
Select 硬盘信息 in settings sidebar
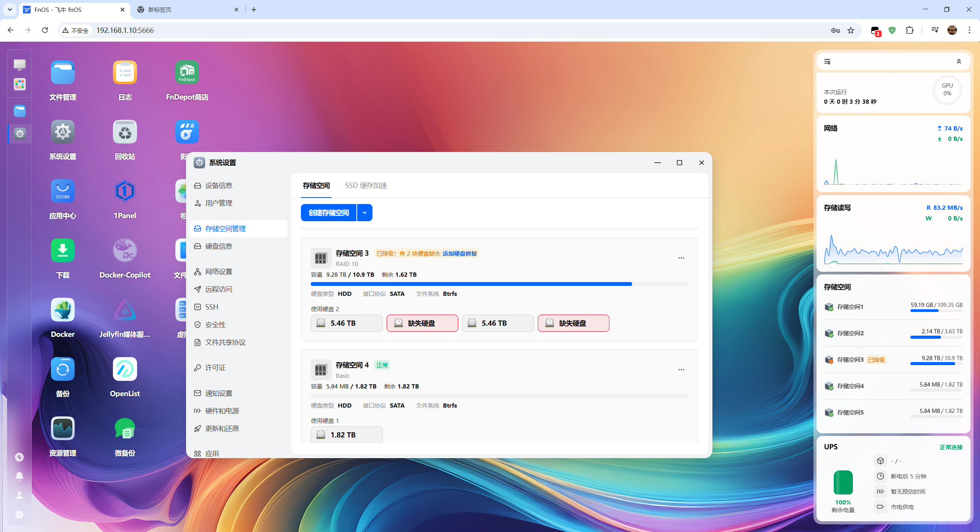(x=219, y=246)
